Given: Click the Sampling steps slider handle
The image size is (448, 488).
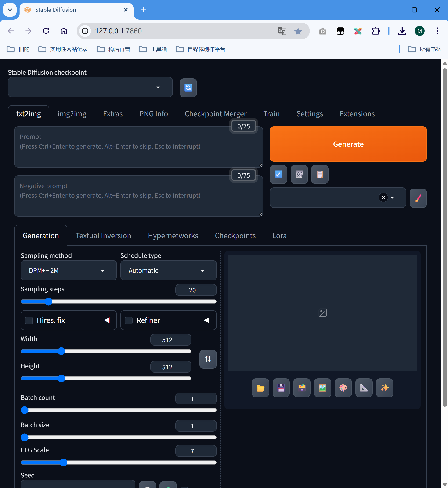Looking at the screenshot, I should point(48,302).
